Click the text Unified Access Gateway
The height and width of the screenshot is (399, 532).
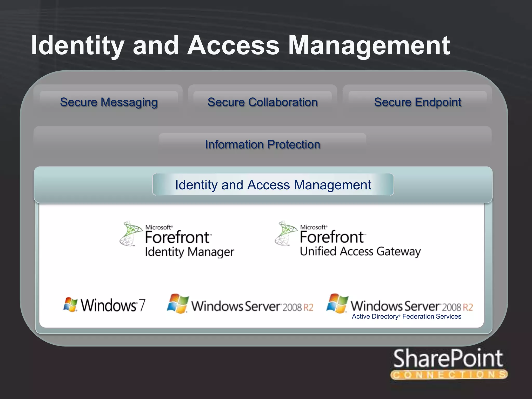(360, 251)
